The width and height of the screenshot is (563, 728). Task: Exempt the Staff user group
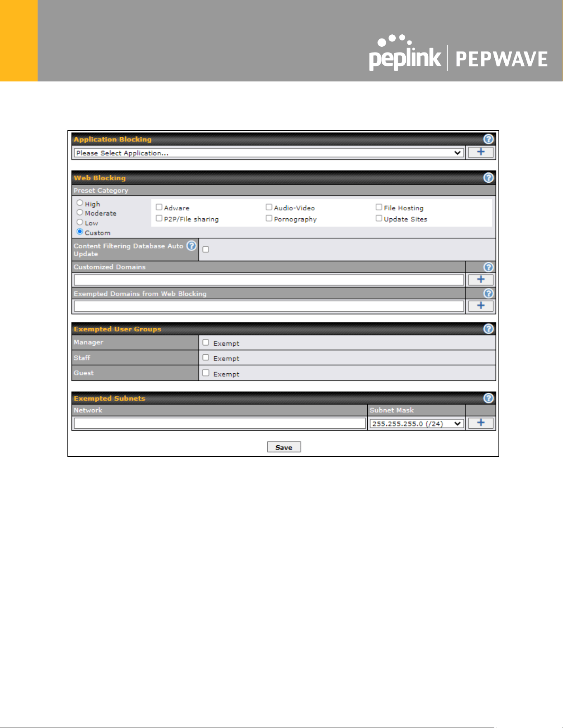[x=206, y=358]
